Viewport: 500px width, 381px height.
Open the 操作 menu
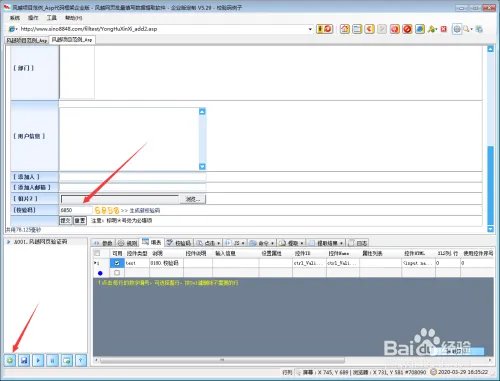pos(33,18)
